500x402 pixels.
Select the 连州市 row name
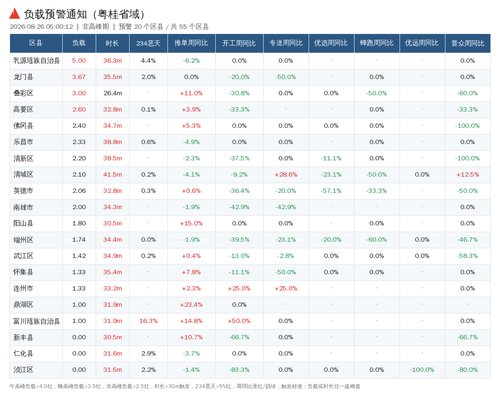[23, 288]
